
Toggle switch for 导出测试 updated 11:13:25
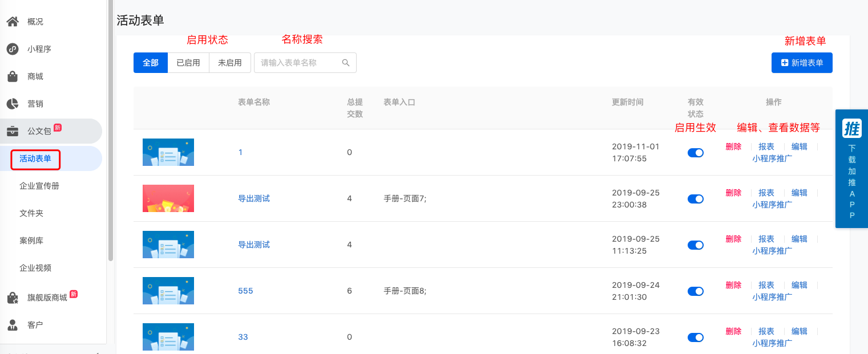tap(696, 245)
